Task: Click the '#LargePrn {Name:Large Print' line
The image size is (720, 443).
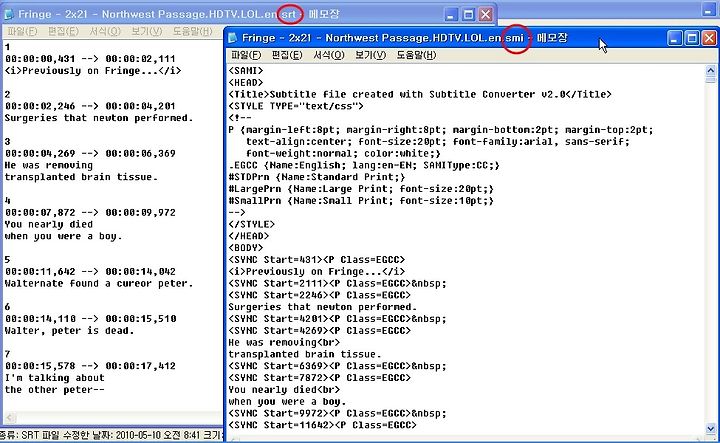Action: [361, 189]
